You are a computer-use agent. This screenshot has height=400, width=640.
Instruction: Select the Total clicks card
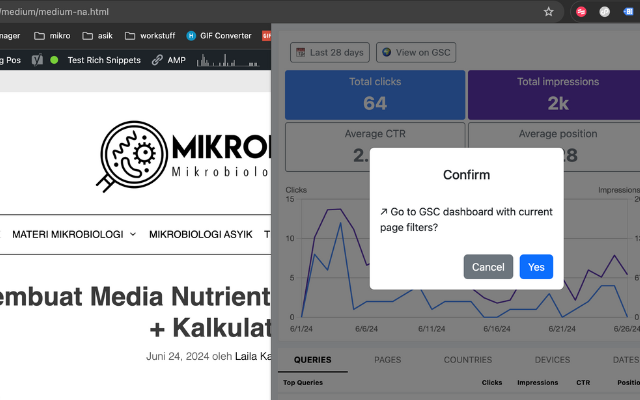coord(375,95)
